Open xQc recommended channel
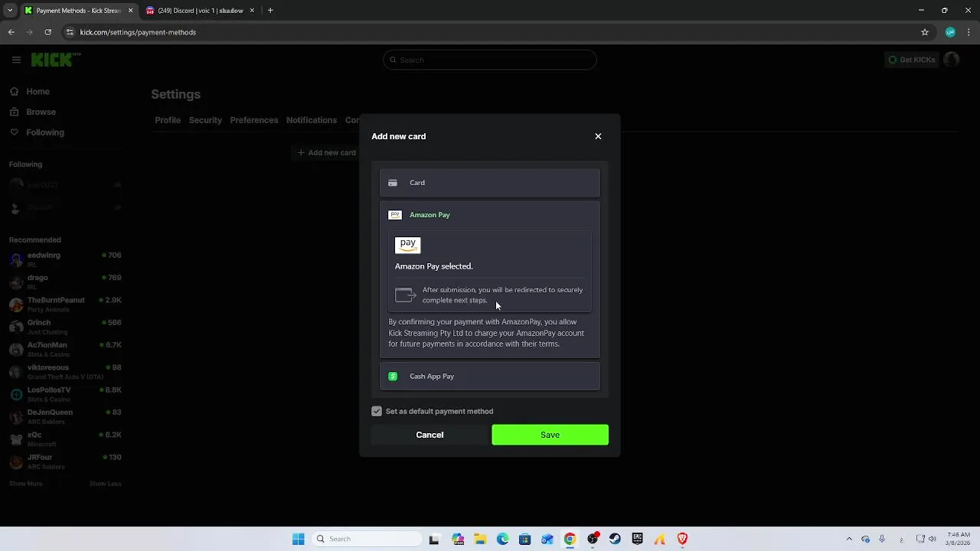 66,439
